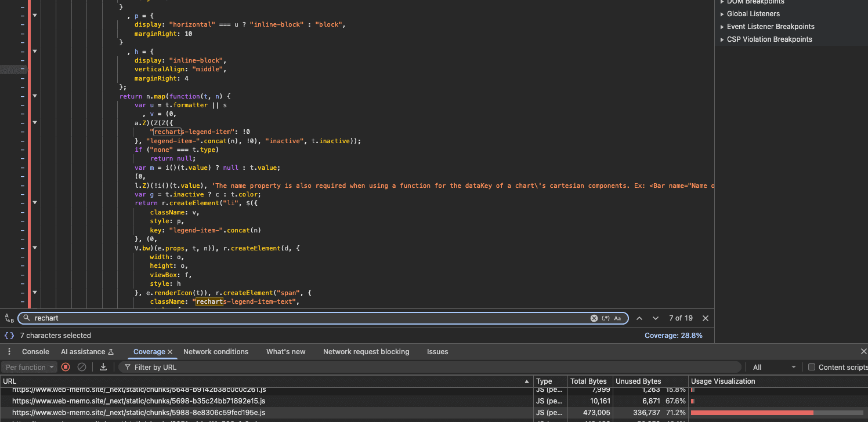
Task: Go to the previous search match
Action: tap(639, 318)
